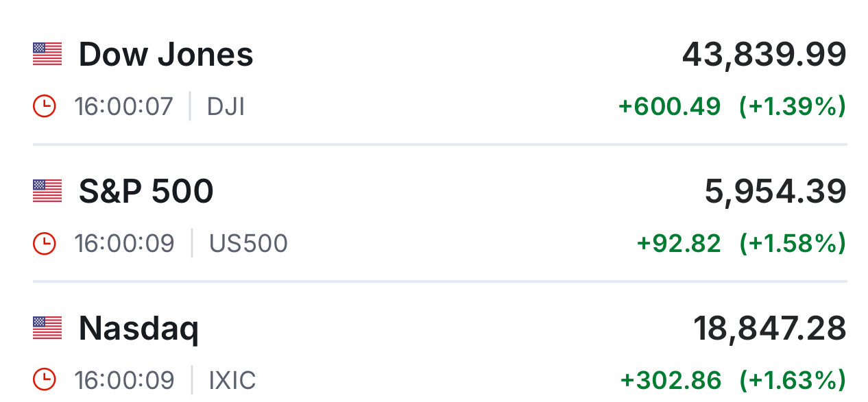Select the S&P 500 price 5,954.39
Viewport: 868px width, 402px height.
pyautogui.click(x=775, y=191)
